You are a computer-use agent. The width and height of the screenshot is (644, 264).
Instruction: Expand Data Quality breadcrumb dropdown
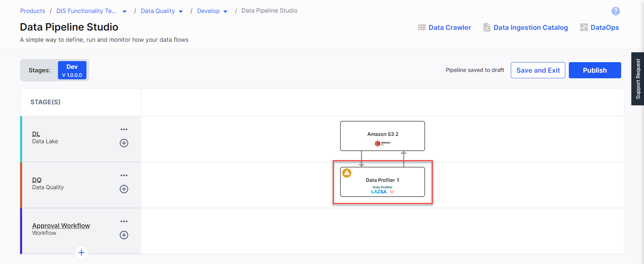[181, 12]
